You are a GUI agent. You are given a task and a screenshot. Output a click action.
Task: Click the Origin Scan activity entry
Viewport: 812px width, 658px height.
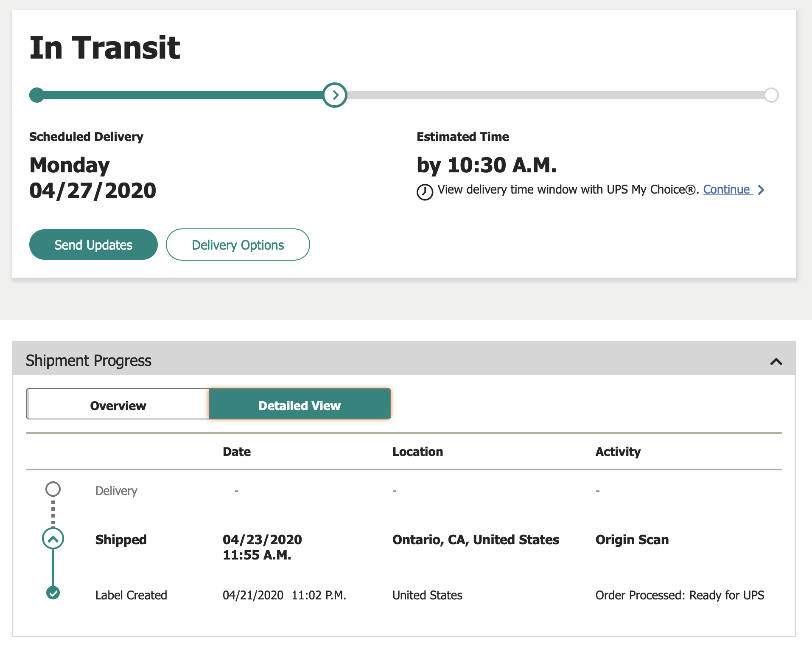(x=632, y=540)
